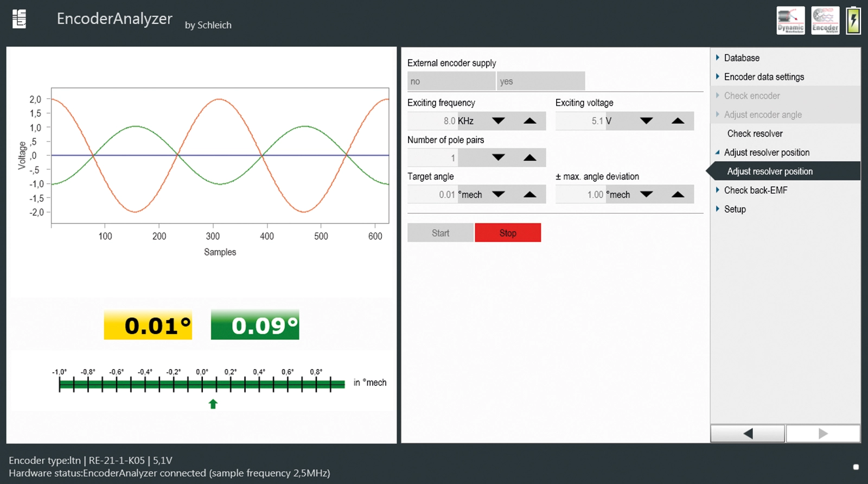Image resolution: width=868 pixels, height=484 pixels.
Task: Open the Encoder module icon
Action: (x=825, y=21)
